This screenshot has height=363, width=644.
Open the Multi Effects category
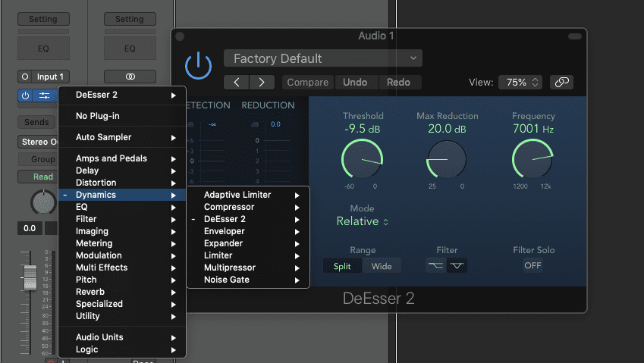pyautogui.click(x=122, y=268)
